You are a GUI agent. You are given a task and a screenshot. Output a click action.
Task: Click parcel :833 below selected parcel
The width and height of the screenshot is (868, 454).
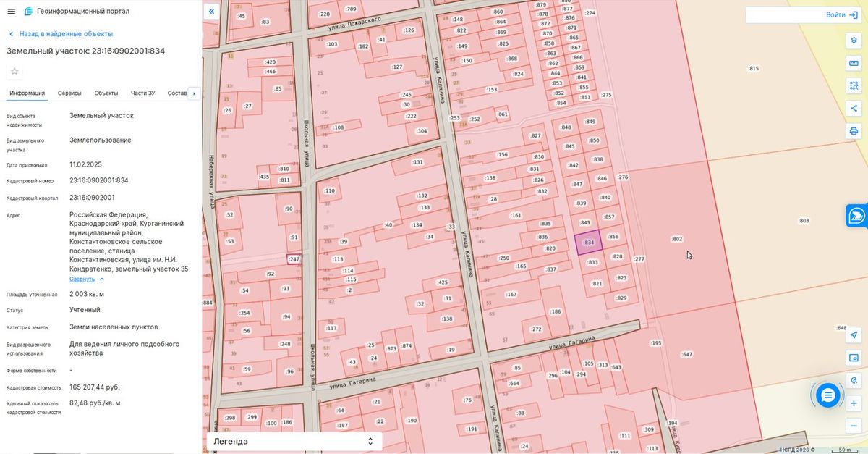click(x=592, y=262)
